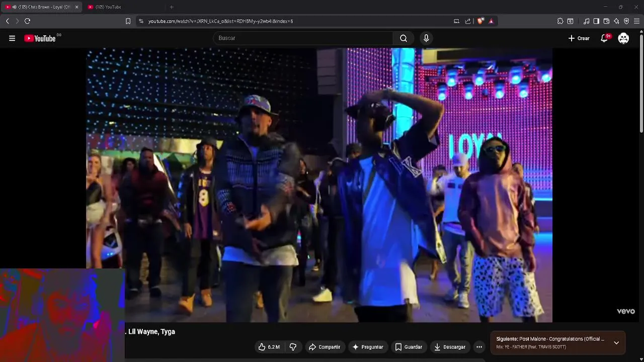Open the account avatar menu

pyautogui.click(x=623, y=38)
